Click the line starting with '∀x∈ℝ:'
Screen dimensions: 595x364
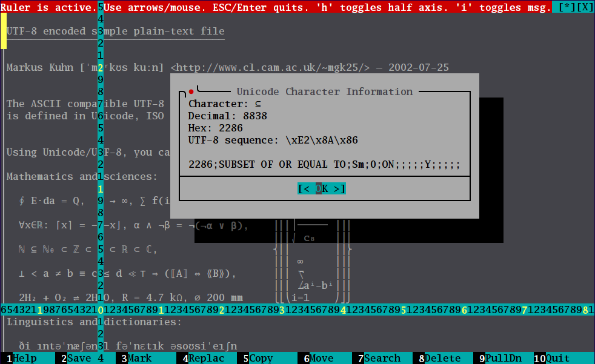[133, 225]
